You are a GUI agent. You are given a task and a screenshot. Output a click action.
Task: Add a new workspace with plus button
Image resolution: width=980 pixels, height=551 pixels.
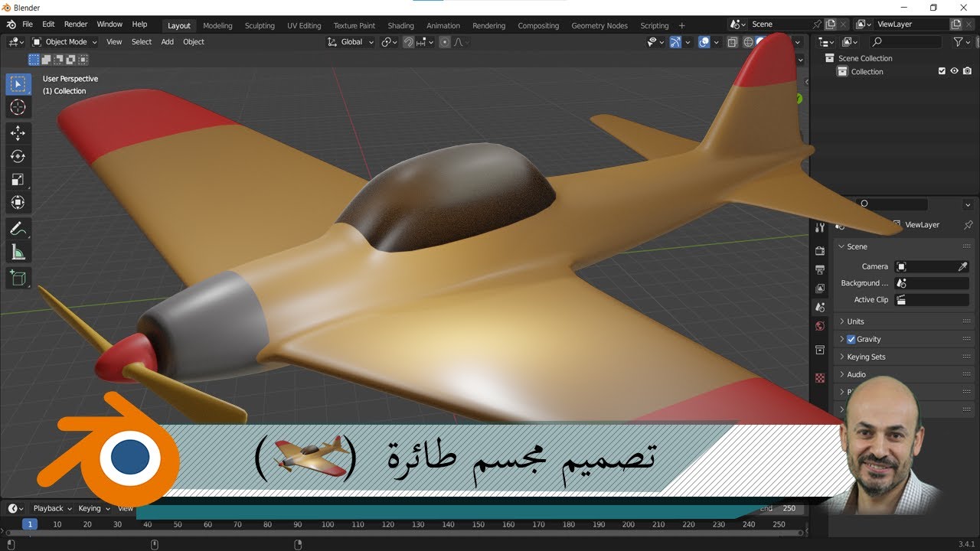pos(681,25)
